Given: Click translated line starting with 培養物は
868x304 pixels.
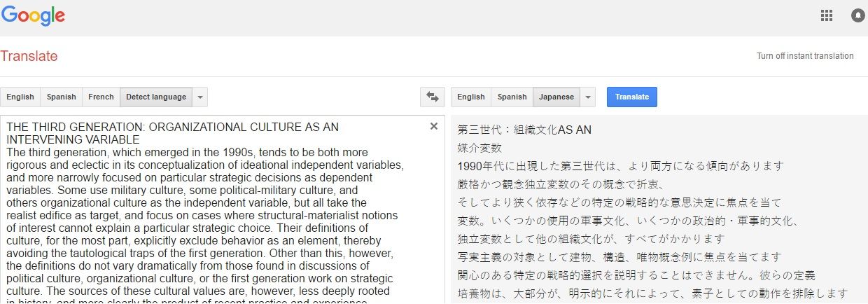Looking at the screenshot, I should click(x=652, y=294).
